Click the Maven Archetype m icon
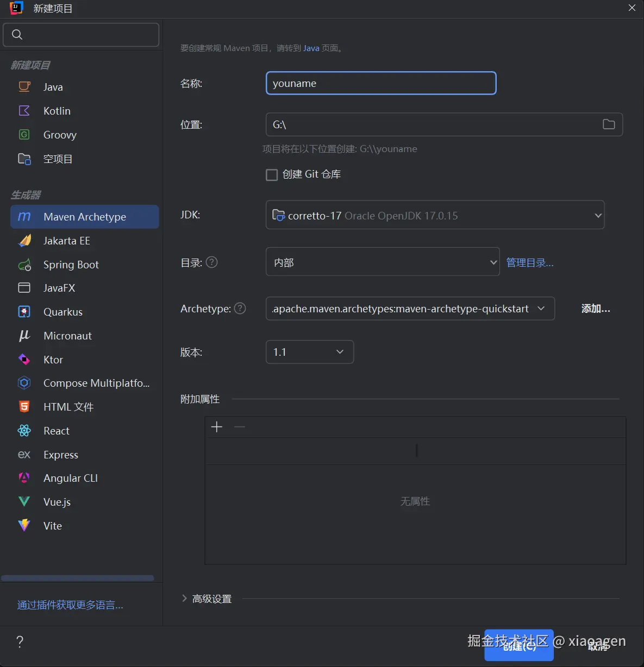The image size is (644, 667). [24, 217]
